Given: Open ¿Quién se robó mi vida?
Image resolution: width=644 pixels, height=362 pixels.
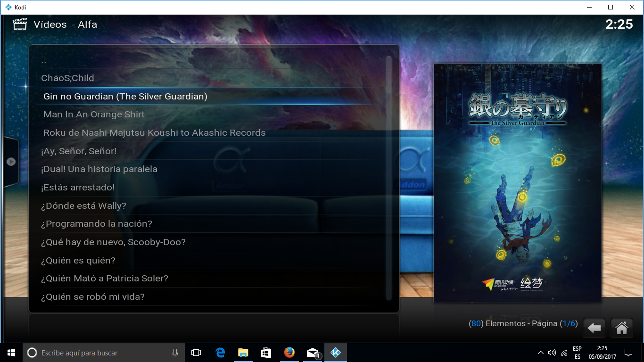Looking at the screenshot, I should (x=207, y=297).
